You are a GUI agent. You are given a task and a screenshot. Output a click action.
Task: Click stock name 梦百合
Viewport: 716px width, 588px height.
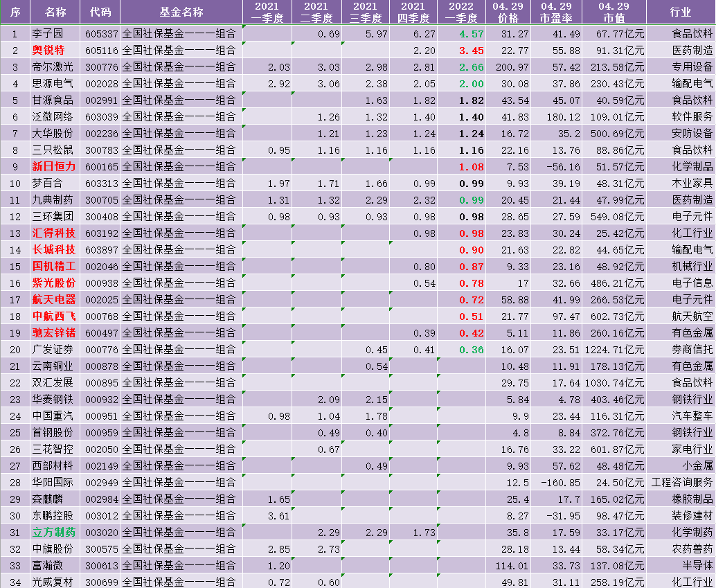(48, 184)
